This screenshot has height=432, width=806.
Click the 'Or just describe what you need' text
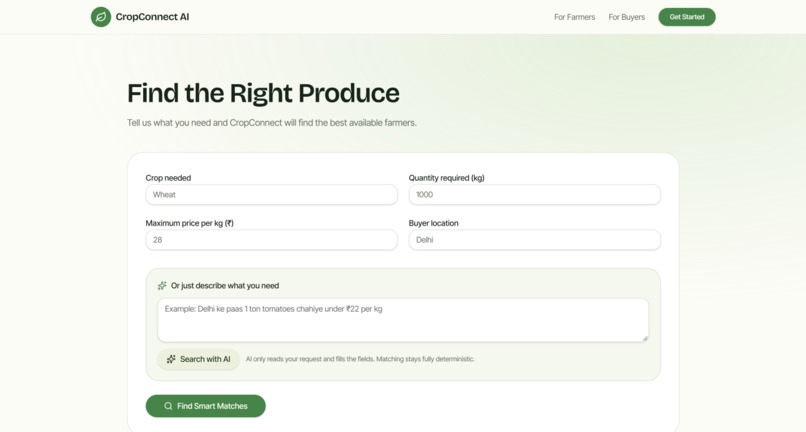pyautogui.click(x=225, y=285)
